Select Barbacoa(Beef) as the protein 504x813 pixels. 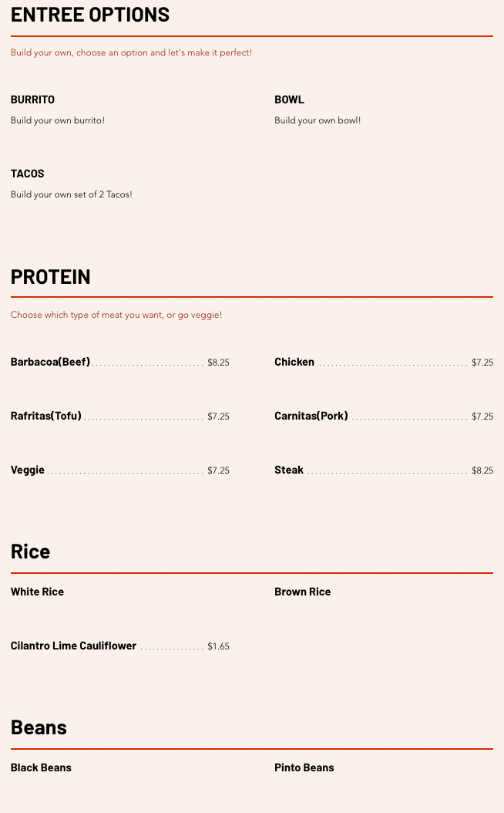tap(51, 362)
